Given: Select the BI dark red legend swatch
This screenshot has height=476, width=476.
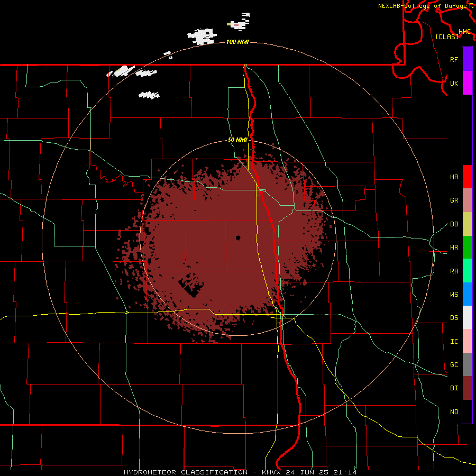Looking at the screenshot, I should (467, 388).
